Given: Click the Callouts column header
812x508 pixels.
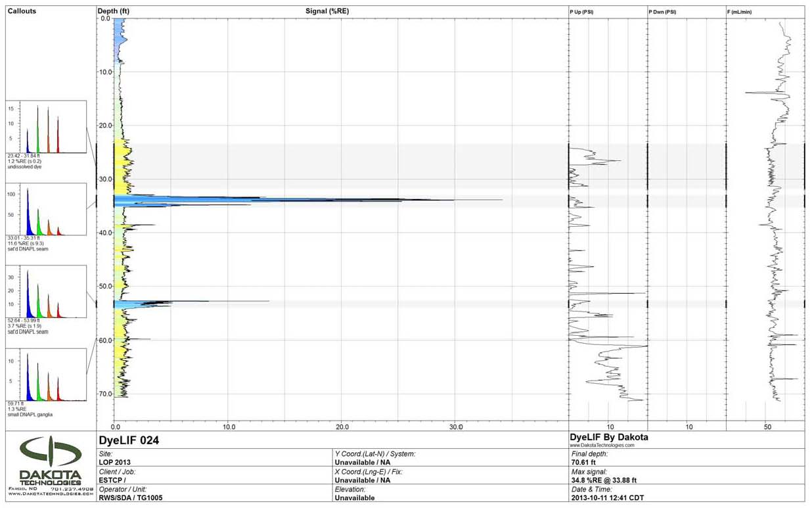Looking at the screenshot, I should pos(22,11).
